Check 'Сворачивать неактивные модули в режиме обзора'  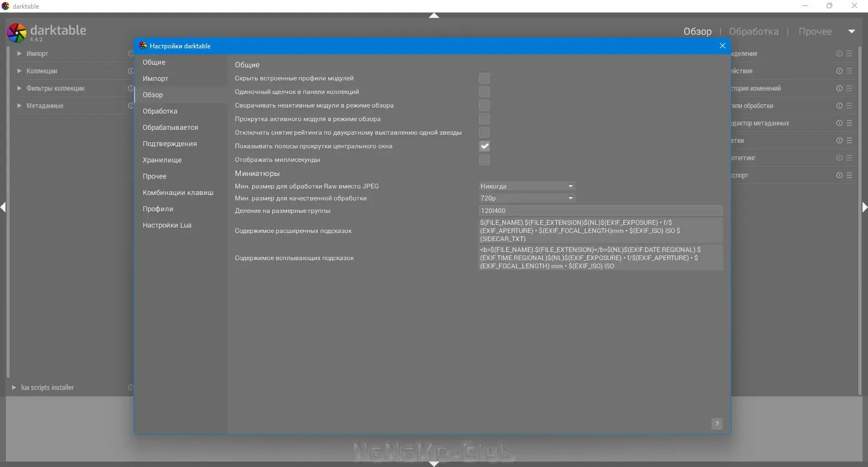(484, 105)
